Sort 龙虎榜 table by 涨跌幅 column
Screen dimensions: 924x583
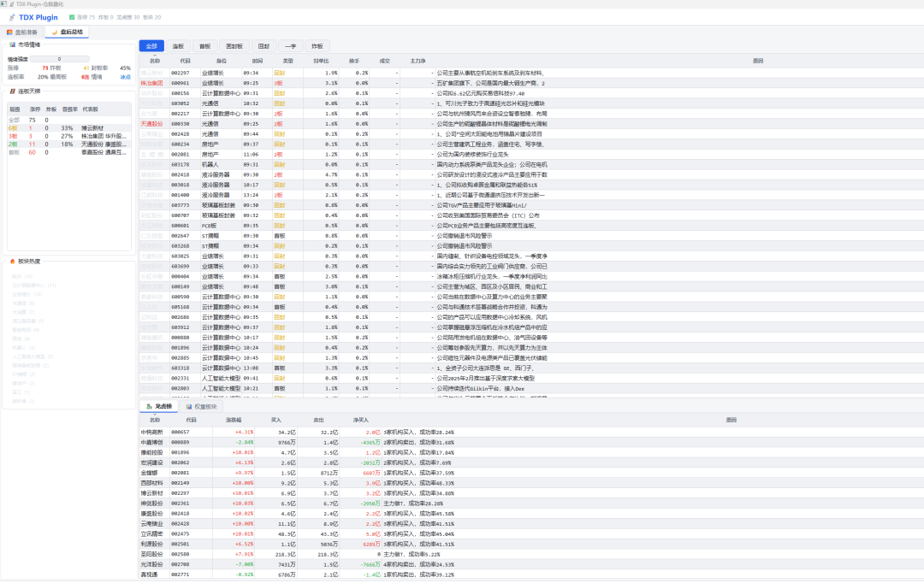point(234,420)
